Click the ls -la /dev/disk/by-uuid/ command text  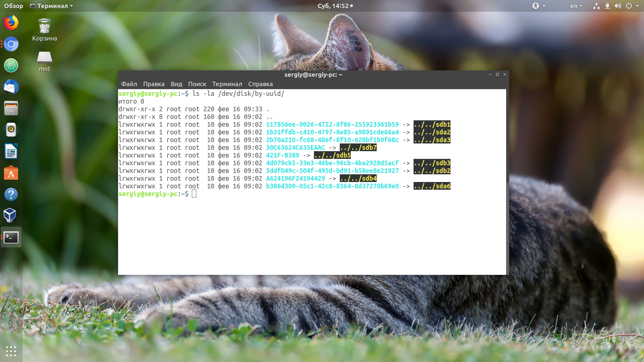[x=238, y=94]
